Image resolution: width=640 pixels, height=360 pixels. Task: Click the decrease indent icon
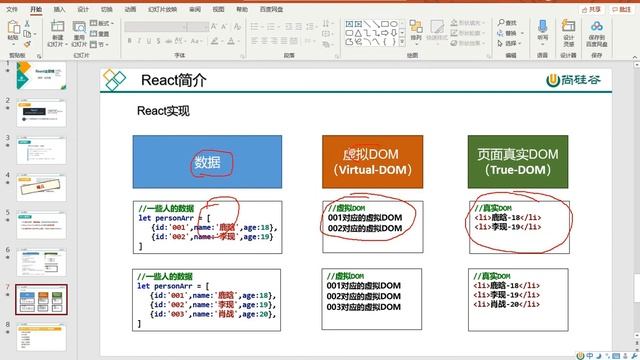tap(289, 27)
